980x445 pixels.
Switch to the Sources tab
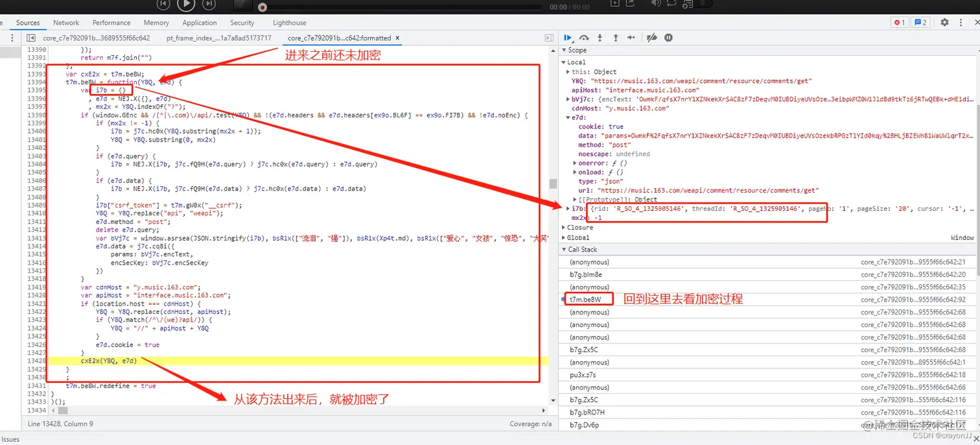[28, 22]
